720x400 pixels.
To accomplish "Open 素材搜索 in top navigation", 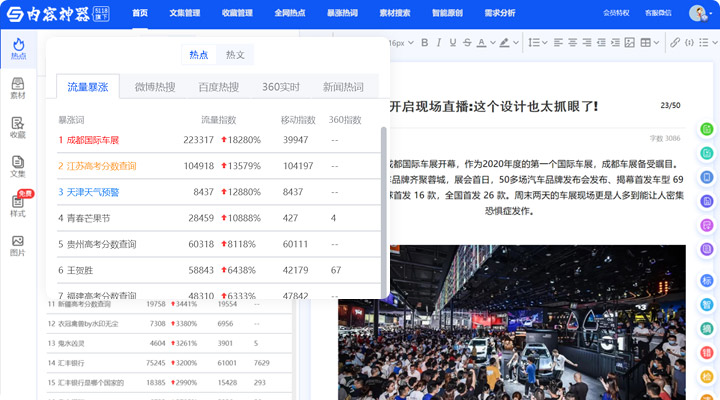I will point(395,13).
